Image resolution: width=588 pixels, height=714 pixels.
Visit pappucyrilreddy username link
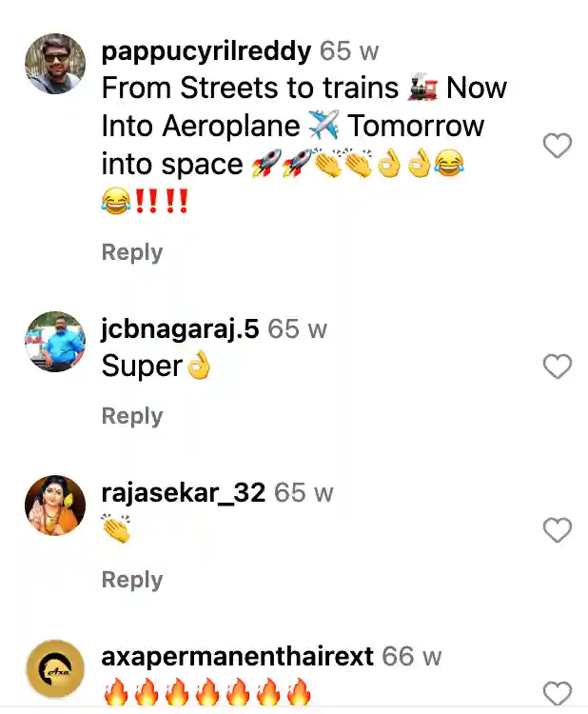[x=206, y=51]
